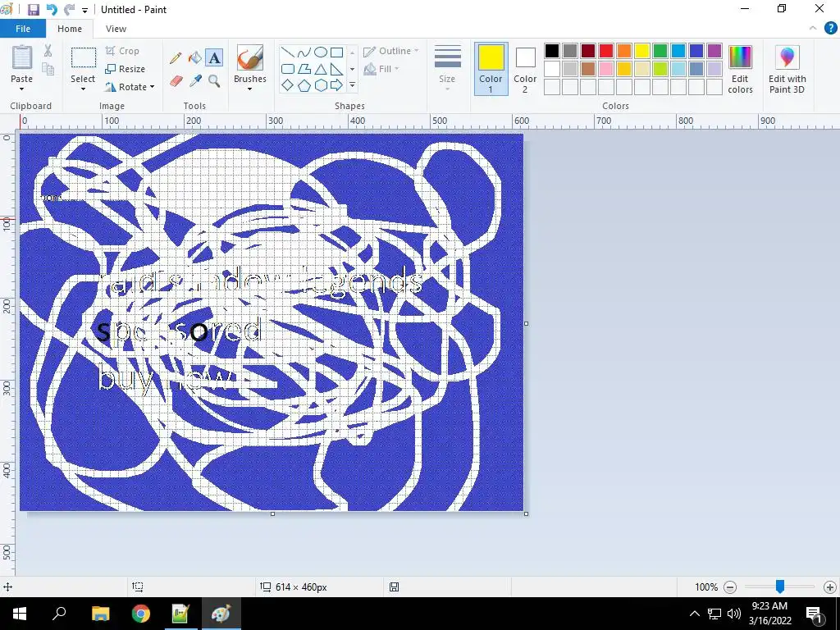Viewport: 840px width, 630px height.
Task: Click the Resize button
Action: tap(126, 69)
